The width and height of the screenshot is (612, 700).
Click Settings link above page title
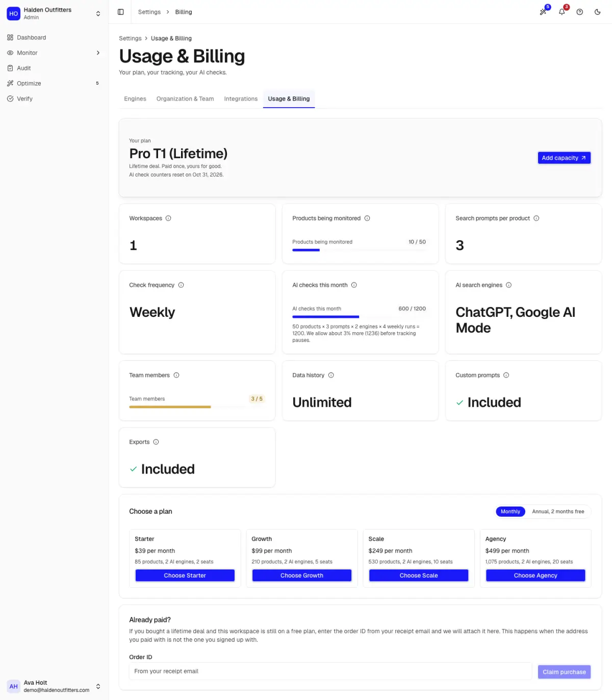click(130, 38)
